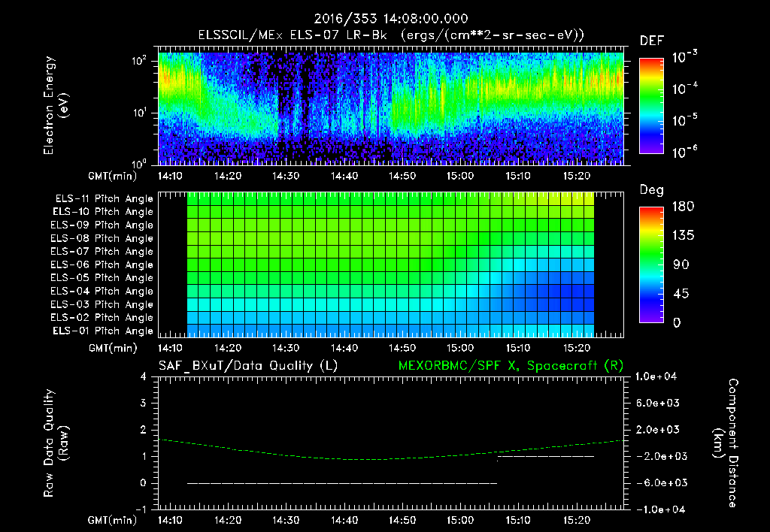Click '14:50' tick under data quality panel
Screen dimensions: 770x532
point(402,520)
